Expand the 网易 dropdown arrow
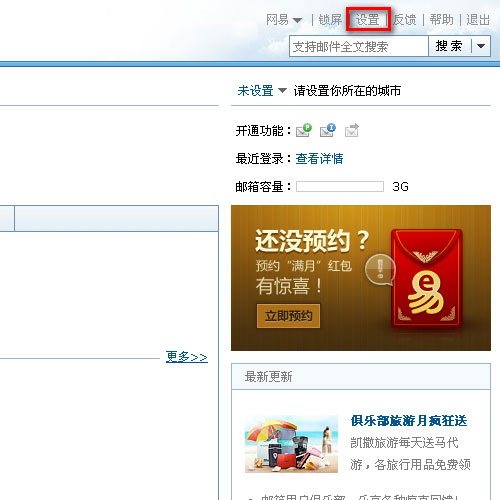The image size is (500, 500). tap(297, 20)
